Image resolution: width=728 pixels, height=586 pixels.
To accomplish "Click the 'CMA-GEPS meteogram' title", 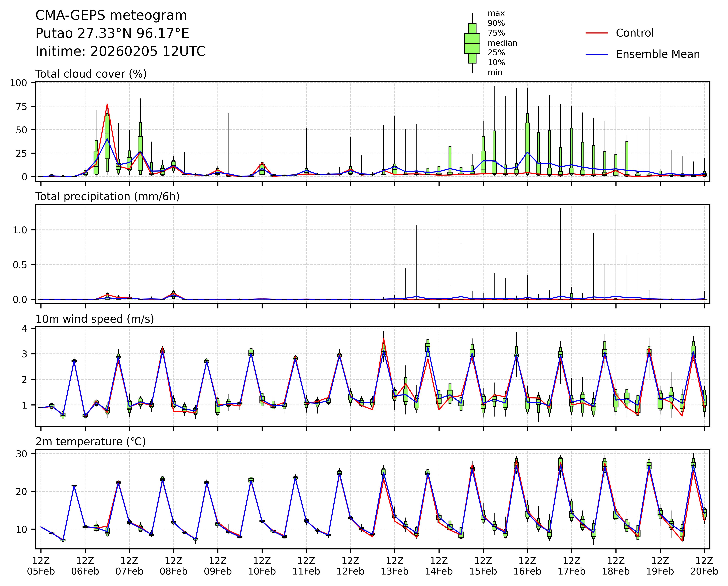I will pos(111,15).
